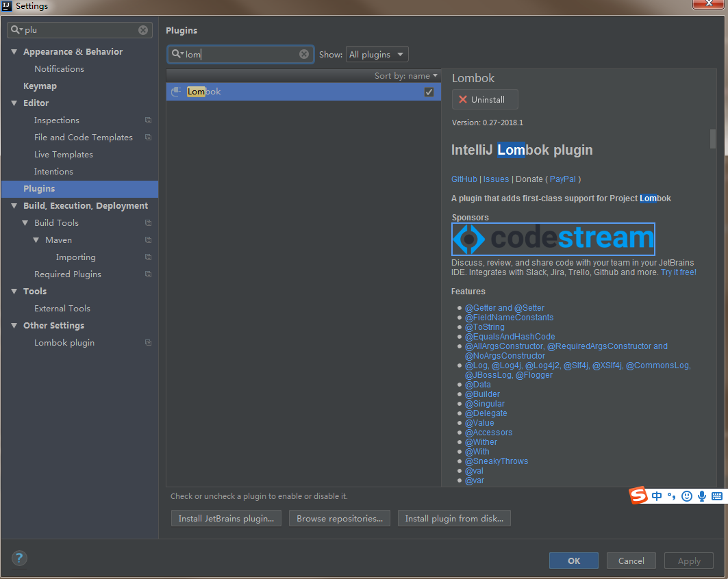728x579 pixels.
Task: Click the project icon beside Maven
Action: coord(148,240)
